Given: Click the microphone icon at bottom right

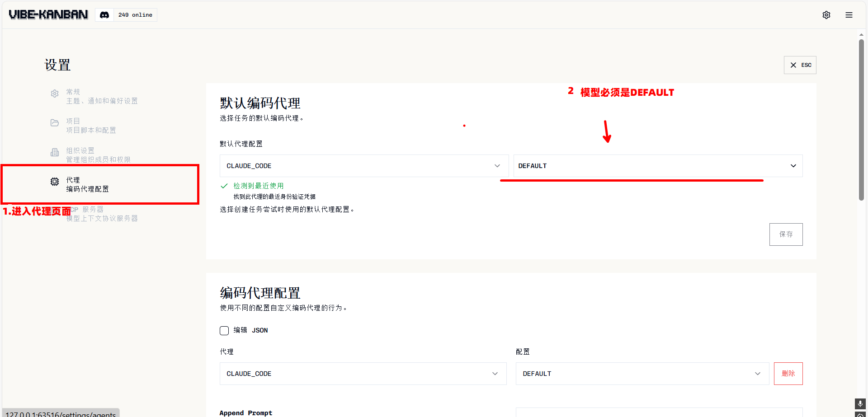Looking at the screenshot, I should pos(860,403).
